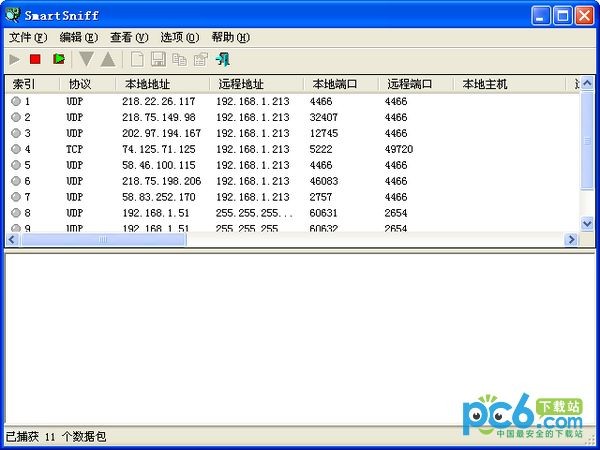Image resolution: width=600 pixels, height=450 pixels.
Task: Click the local port value 32407
Action: (x=323, y=117)
